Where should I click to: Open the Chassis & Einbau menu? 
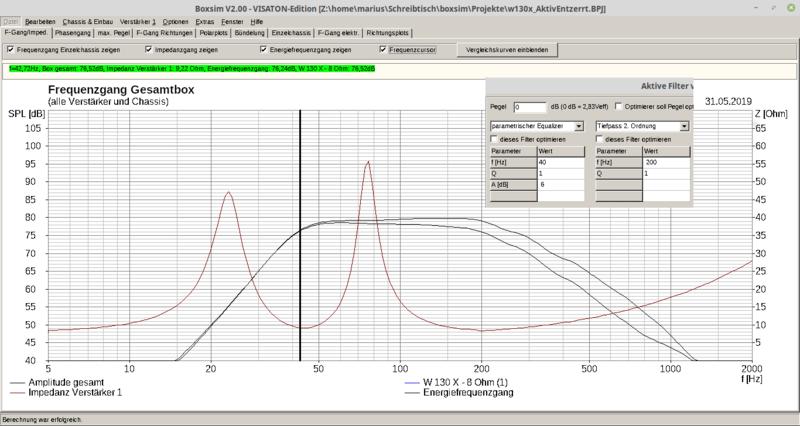[88, 20]
